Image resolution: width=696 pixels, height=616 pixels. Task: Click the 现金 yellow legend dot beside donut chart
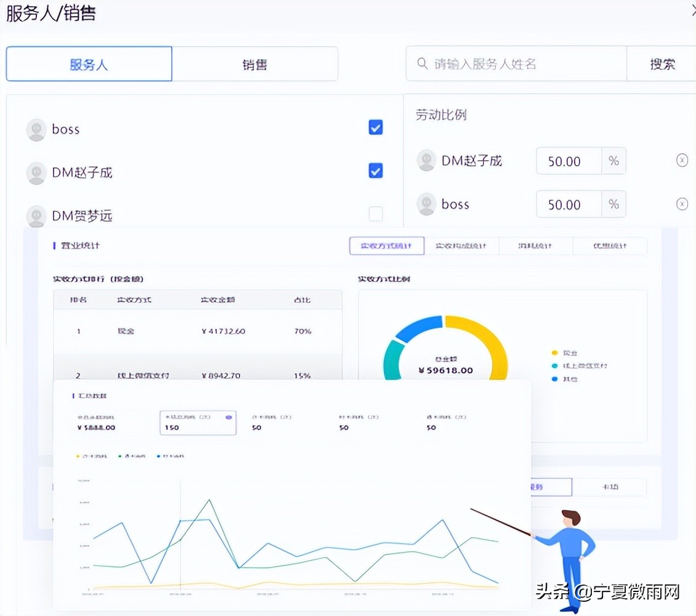point(555,352)
